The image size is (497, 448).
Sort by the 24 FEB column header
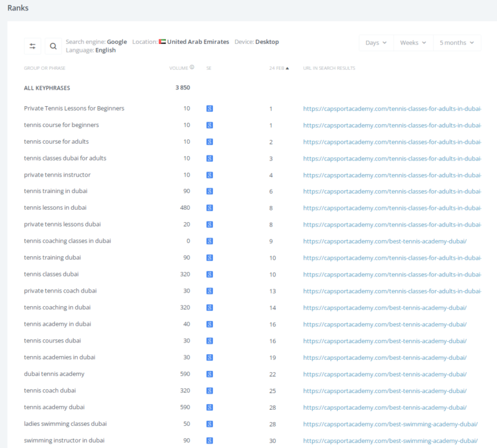(279, 68)
